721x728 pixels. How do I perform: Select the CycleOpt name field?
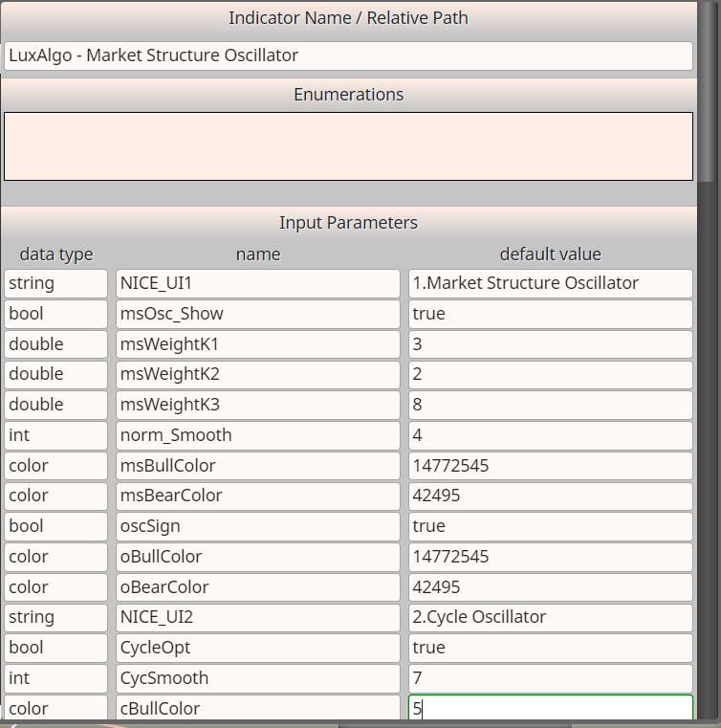pos(258,648)
